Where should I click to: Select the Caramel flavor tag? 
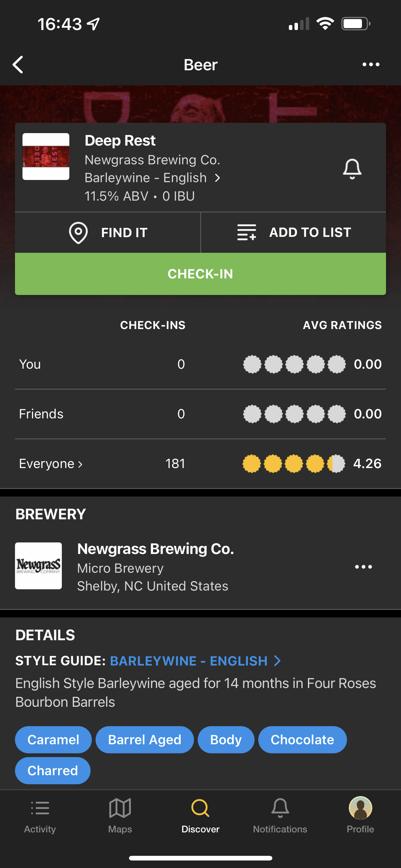tap(53, 740)
